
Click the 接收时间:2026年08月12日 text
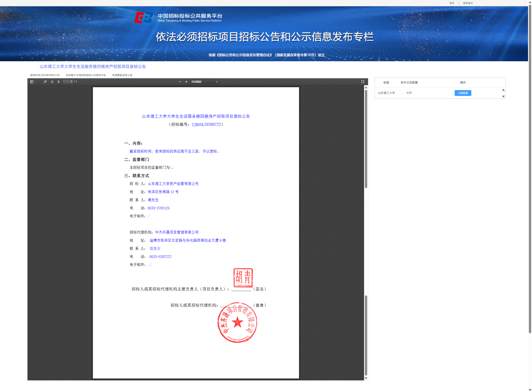45,75
